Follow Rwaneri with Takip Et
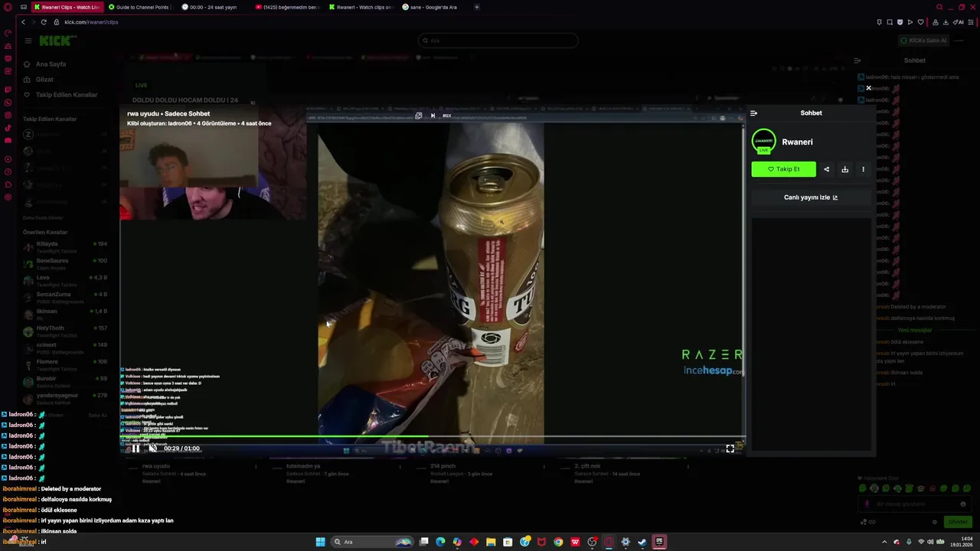This screenshot has width=980, height=551. [x=783, y=169]
